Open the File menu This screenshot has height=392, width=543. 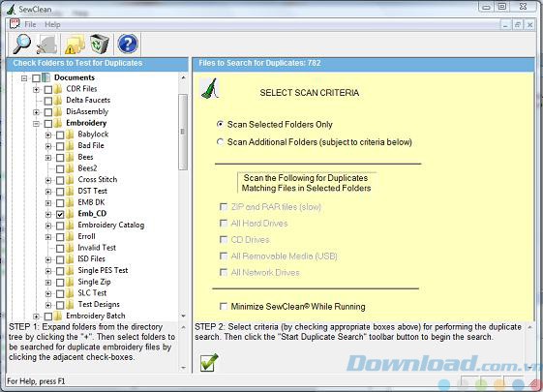click(x=30, y=24)
